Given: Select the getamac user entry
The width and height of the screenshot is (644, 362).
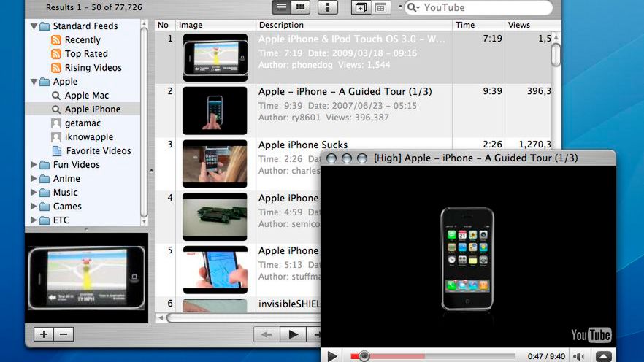Looking at the screenshot, I should coord(83,123).
